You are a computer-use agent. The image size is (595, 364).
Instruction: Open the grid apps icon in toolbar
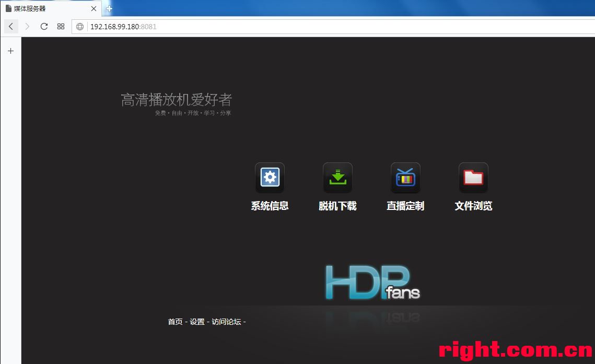click(x=61, y=26)
